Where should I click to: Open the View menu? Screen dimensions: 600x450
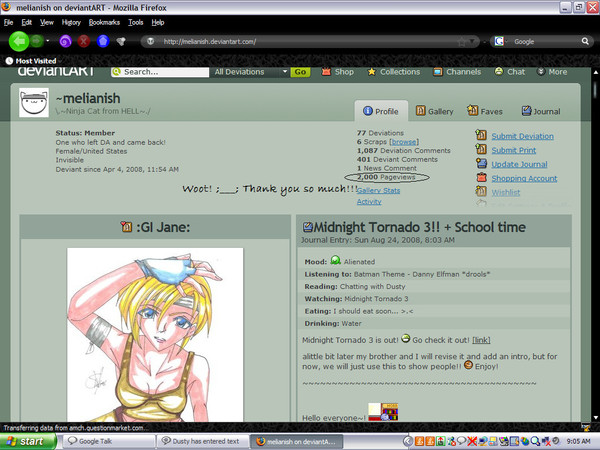47,23
